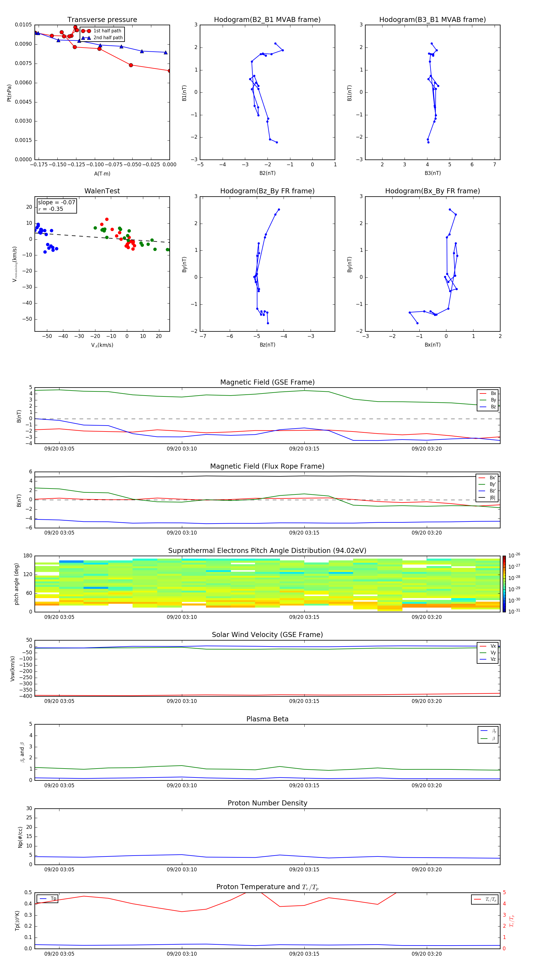Click the Suprathermal Electrons Pitch Angle Distribution title
The width and height of the screenshot is (535, 980).
(267, 551)
